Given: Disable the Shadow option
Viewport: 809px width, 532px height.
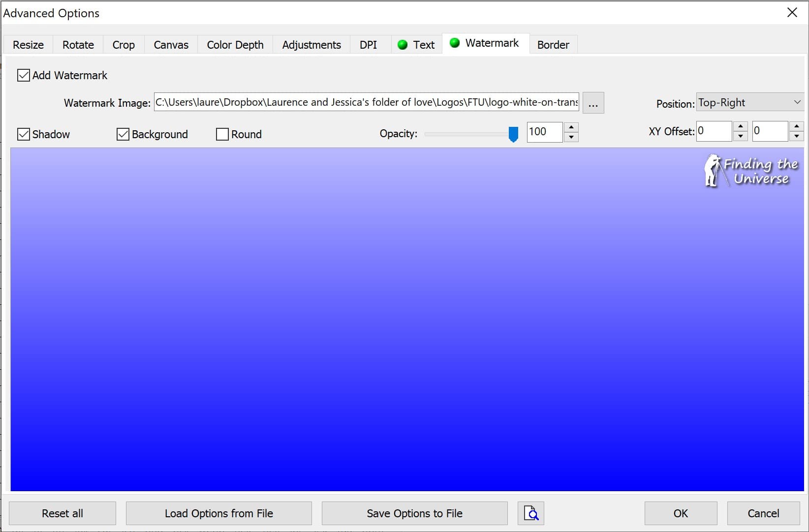Looking at the screenshot, I should (24, 134).
